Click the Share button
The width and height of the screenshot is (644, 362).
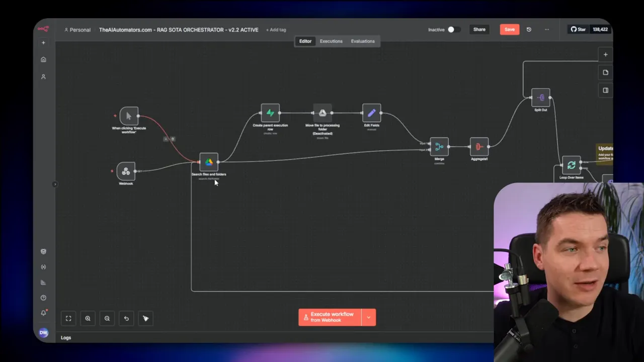pyautogui.click(x=479, y=30)
